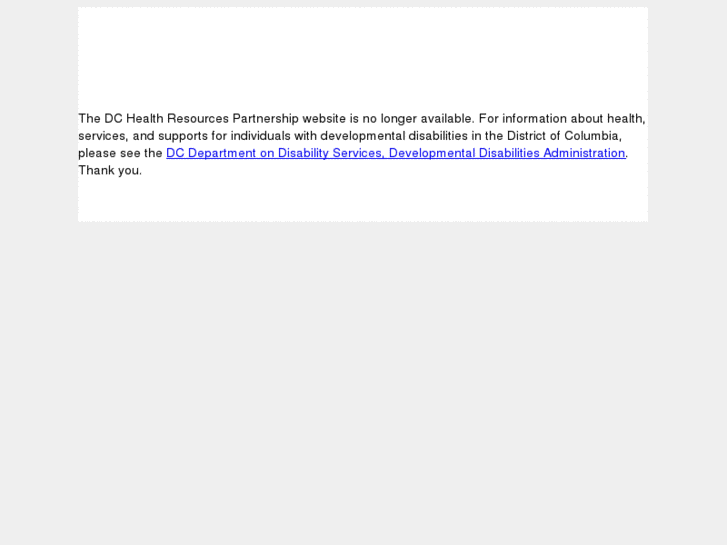727x545 pixels.
Task: Open the DC Department on Disability Services link
Action: click(395, 153)
